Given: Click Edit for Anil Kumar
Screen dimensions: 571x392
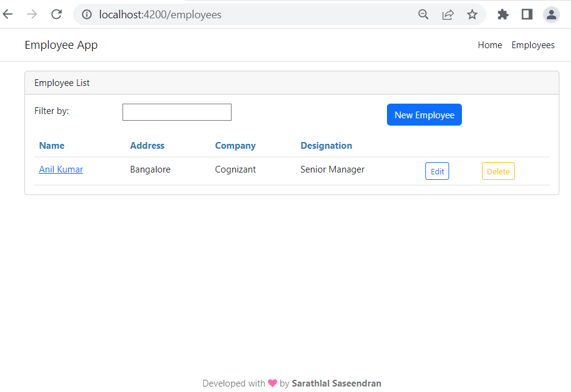Looking at the screenshot, I should point(437,171).
